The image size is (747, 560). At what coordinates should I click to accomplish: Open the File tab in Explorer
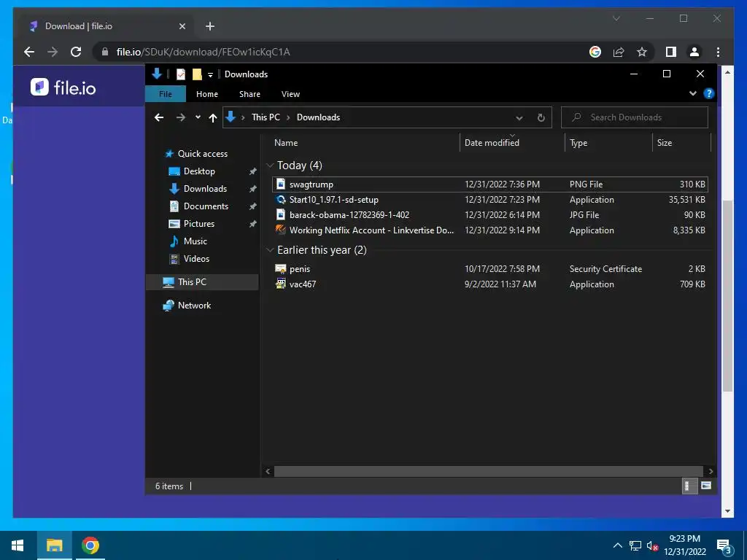click(166, 94)
